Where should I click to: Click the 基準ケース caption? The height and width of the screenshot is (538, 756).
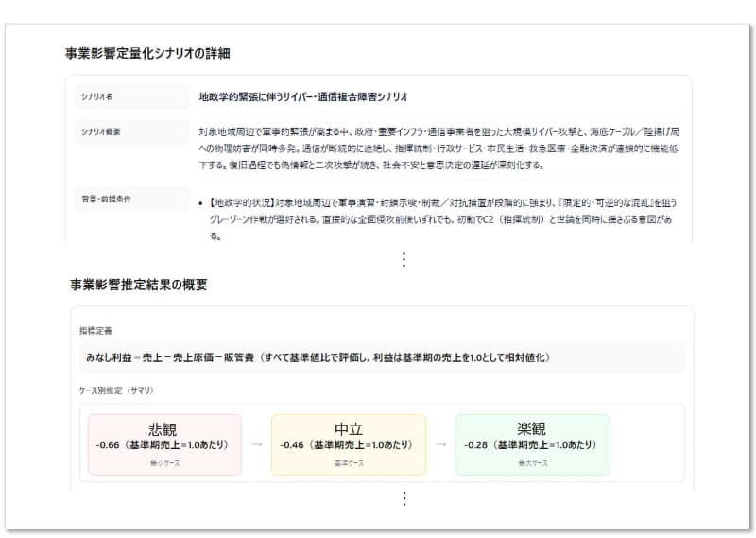349,463
